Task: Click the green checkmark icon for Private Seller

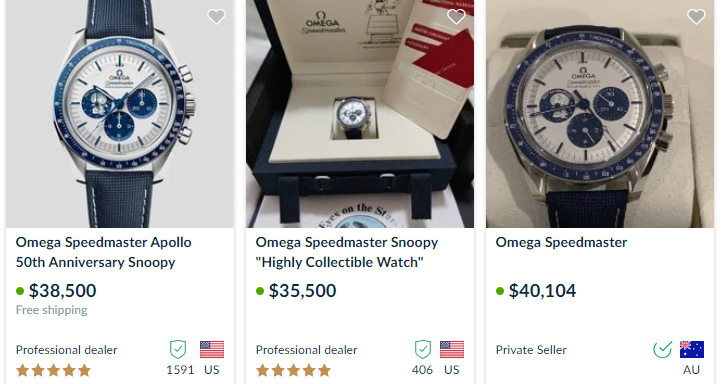Action: coord(663,350)
